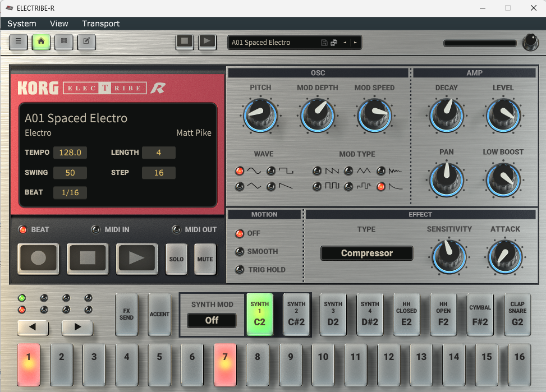Image resolution: width=546 pixels, height=392 pixels.
Task: Click the LOW BOOST knob
Action: 503,179
